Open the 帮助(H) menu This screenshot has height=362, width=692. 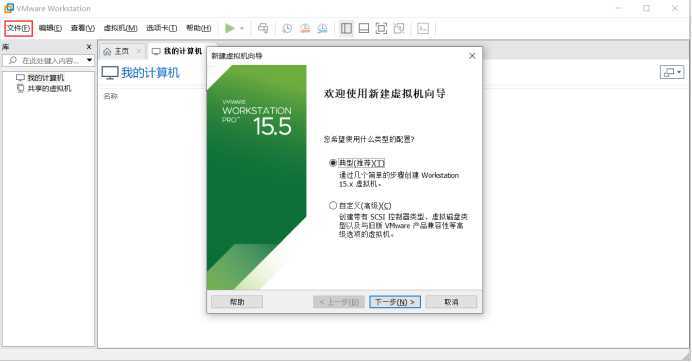pyautogui.click(x=199, y=28)
